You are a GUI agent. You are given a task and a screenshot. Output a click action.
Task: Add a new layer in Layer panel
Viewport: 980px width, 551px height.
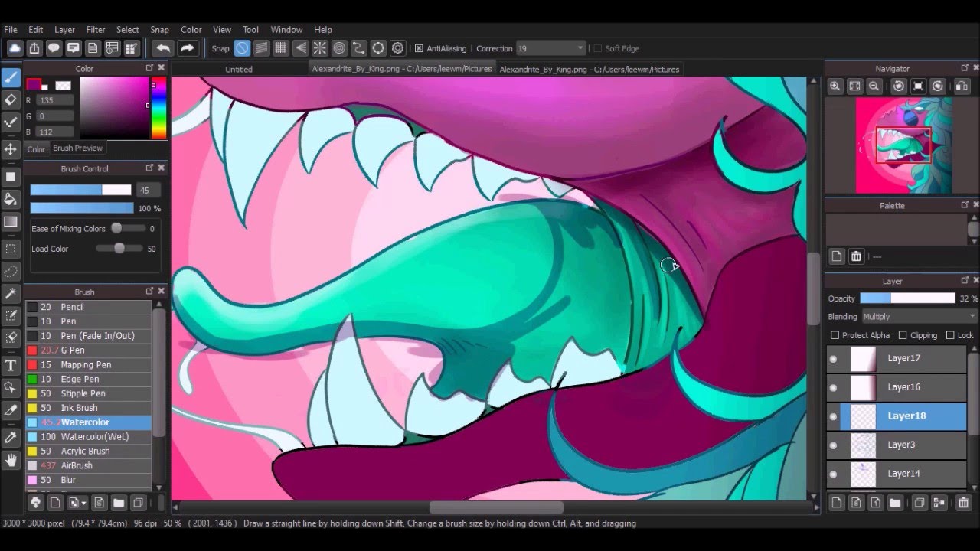[x=836, y=503]
